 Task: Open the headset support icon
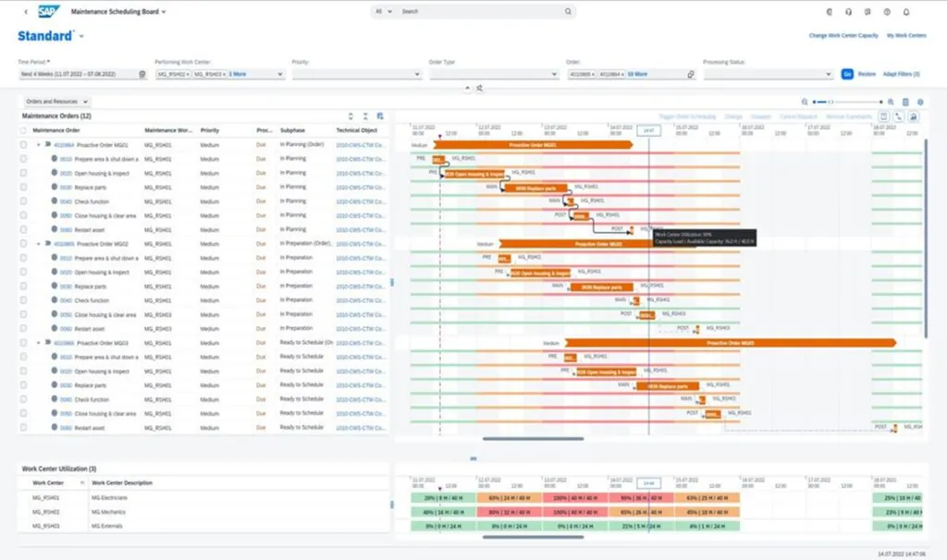coord(849,11)
